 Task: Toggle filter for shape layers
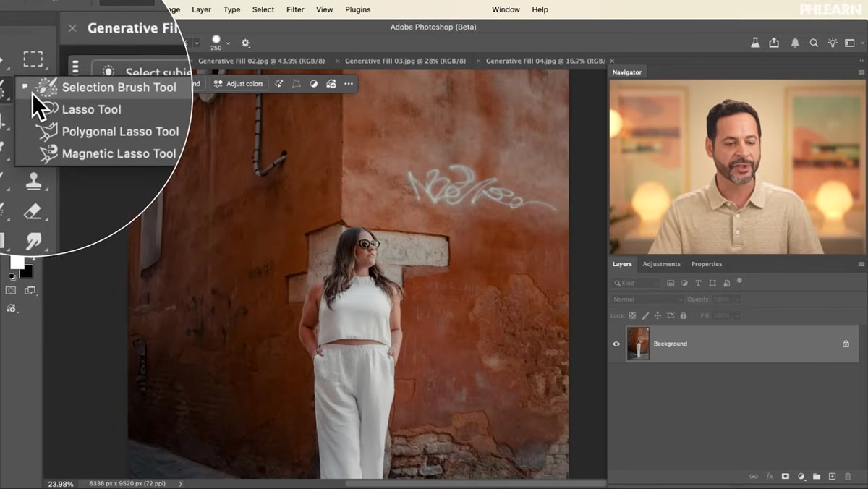tap(712, 283)
